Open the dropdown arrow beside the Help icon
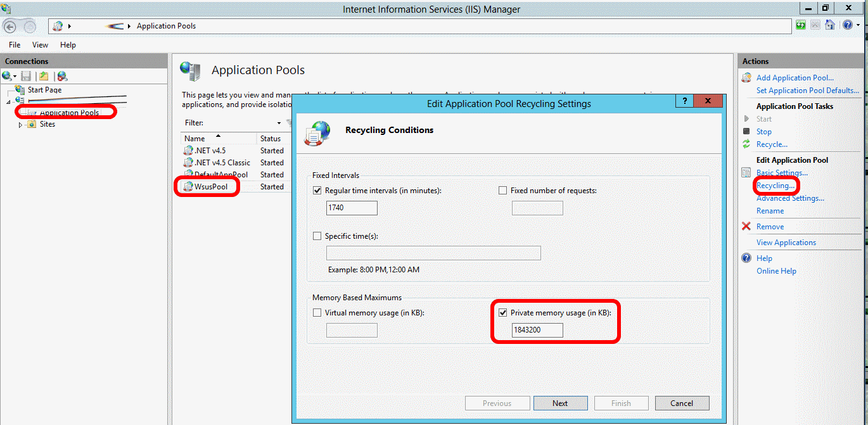The width and height of the screenshot is (868, 425). point(858,25)
